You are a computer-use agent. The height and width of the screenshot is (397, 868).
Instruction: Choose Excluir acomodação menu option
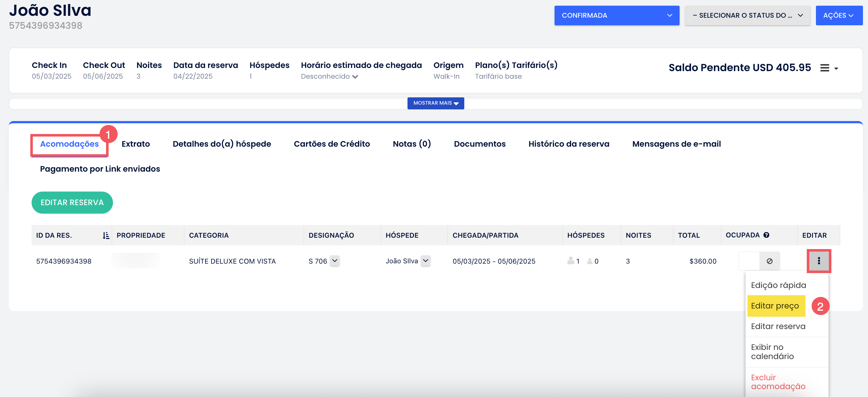[778, 382]
